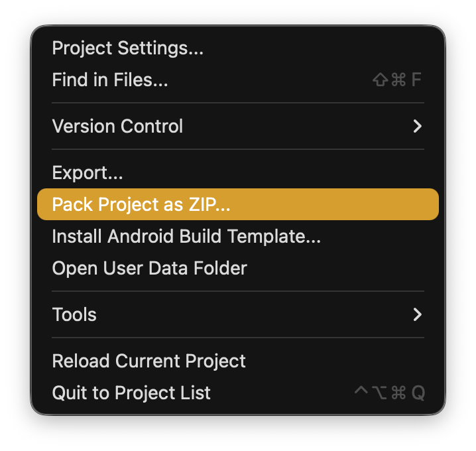The width and height of the screenshot is (476, 451).
Task: Click the Control caret symbol in Quit shortcut
Action: click(x=361, y=393)
